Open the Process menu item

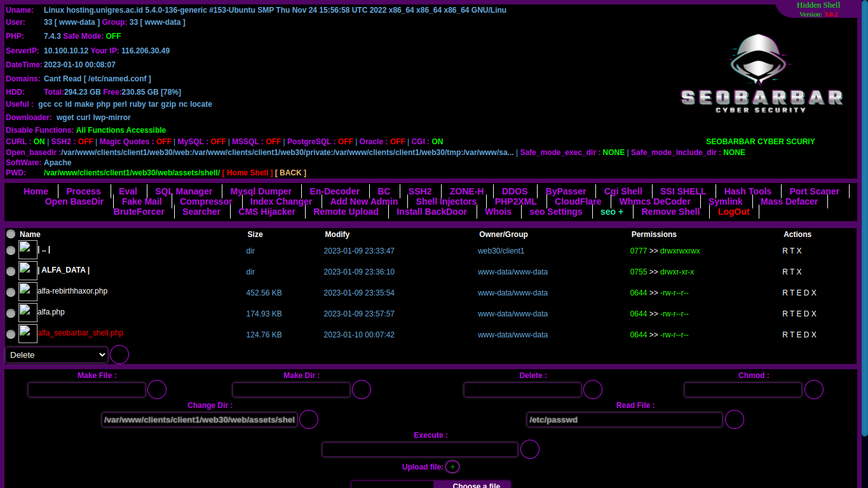point(83,191)
